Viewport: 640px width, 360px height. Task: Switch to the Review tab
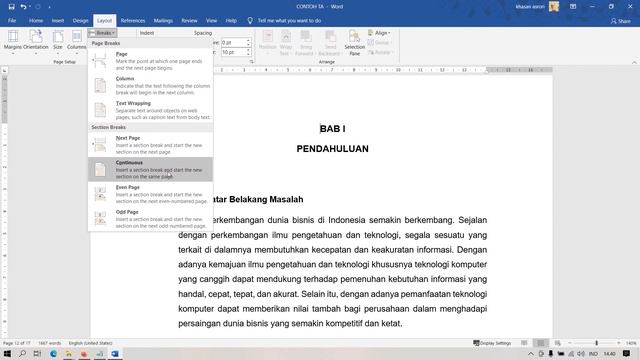pos(189,20)
